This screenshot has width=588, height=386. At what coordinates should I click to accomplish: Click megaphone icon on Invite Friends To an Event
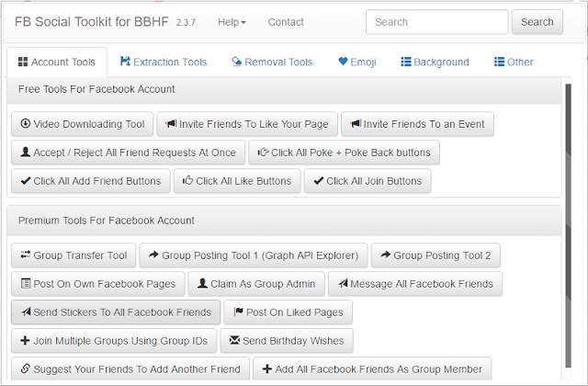[356, 123]
